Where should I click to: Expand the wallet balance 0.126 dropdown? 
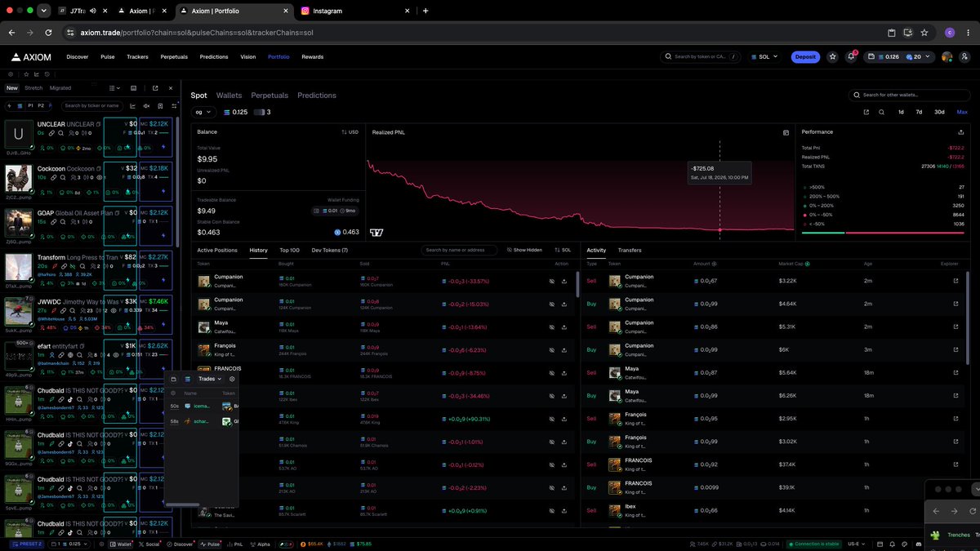coord(901,57)
